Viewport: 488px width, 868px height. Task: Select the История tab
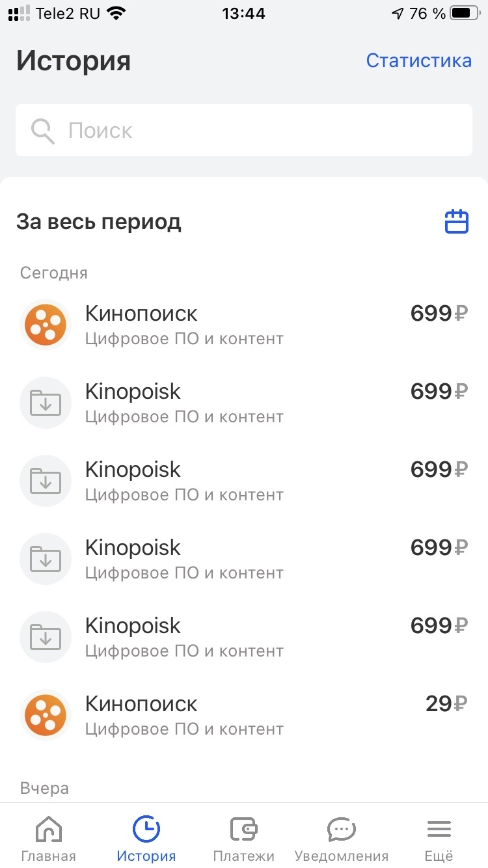click(x=146, y=839)
